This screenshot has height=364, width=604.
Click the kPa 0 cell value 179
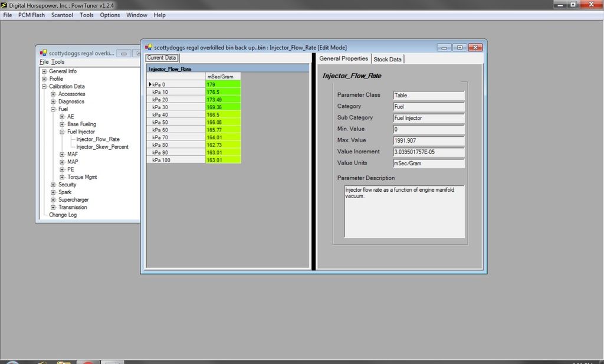(223, 84)
